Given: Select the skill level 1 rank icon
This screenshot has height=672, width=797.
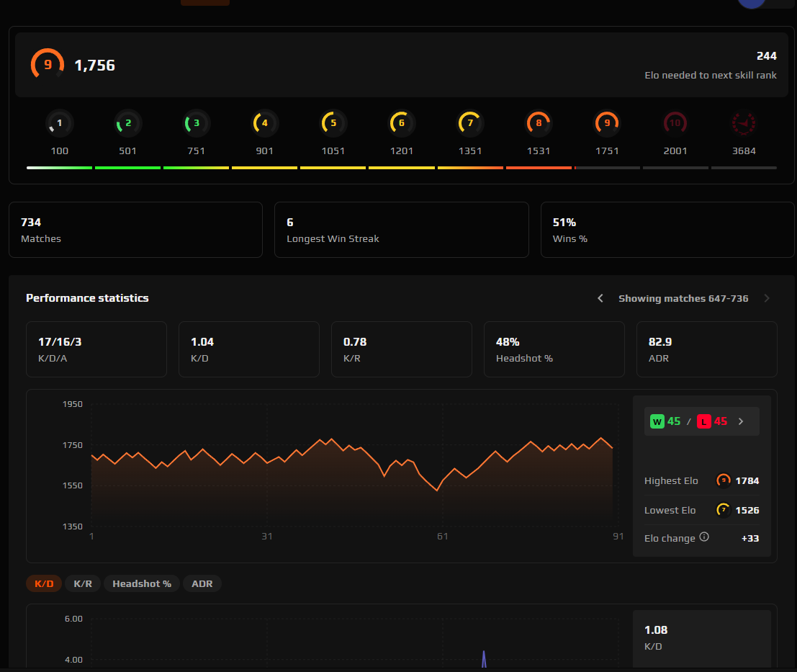Looking at the screenshot, I should click(59, 122).
